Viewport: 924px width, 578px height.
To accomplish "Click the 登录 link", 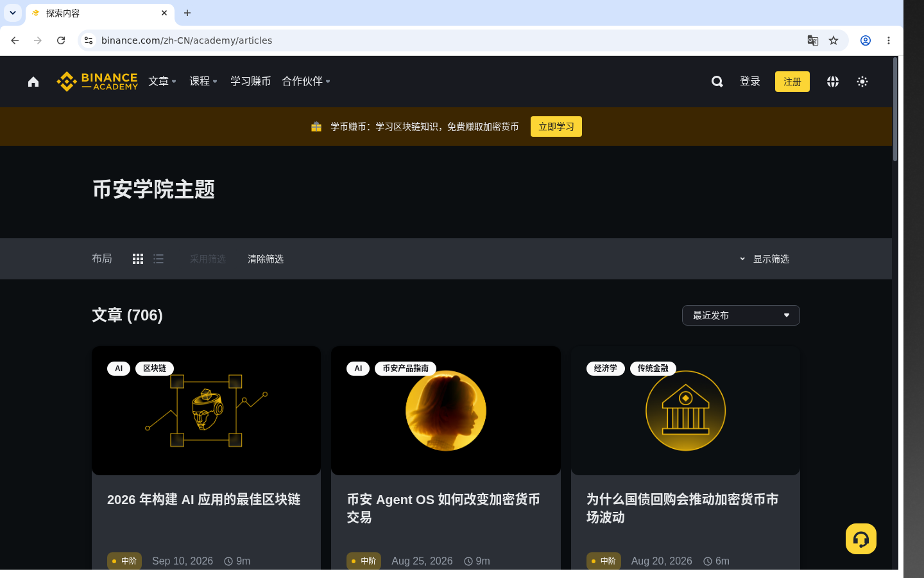I will pos(750,82).
